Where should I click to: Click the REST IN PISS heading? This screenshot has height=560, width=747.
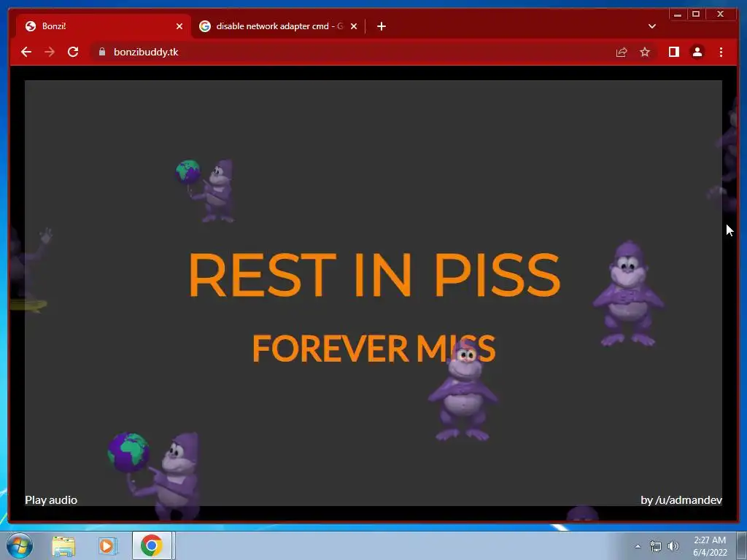pos(374,275)
